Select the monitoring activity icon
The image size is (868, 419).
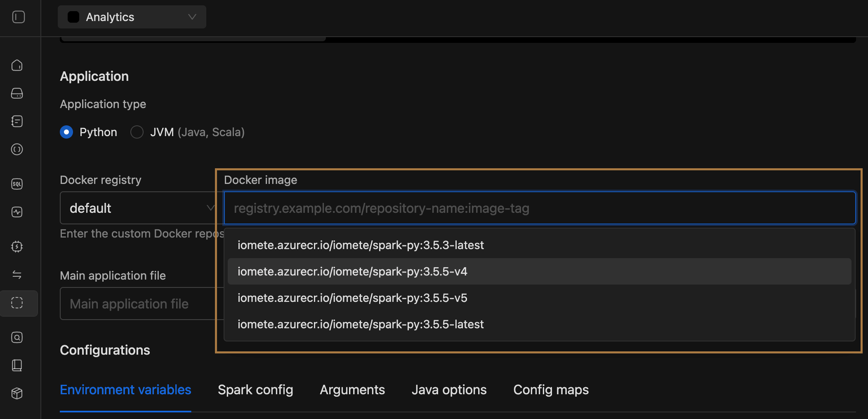click(x=17, y=212)
